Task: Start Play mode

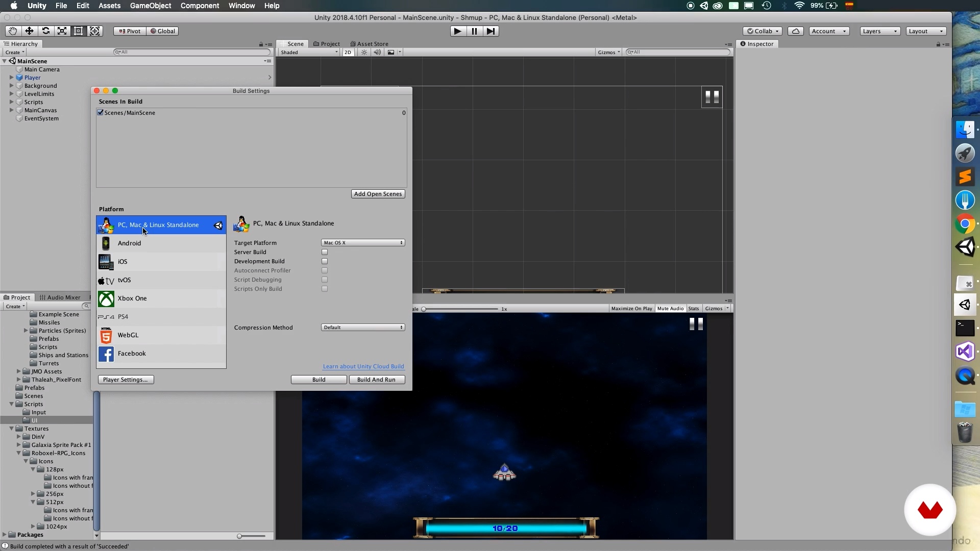Action: click(458, 31)
